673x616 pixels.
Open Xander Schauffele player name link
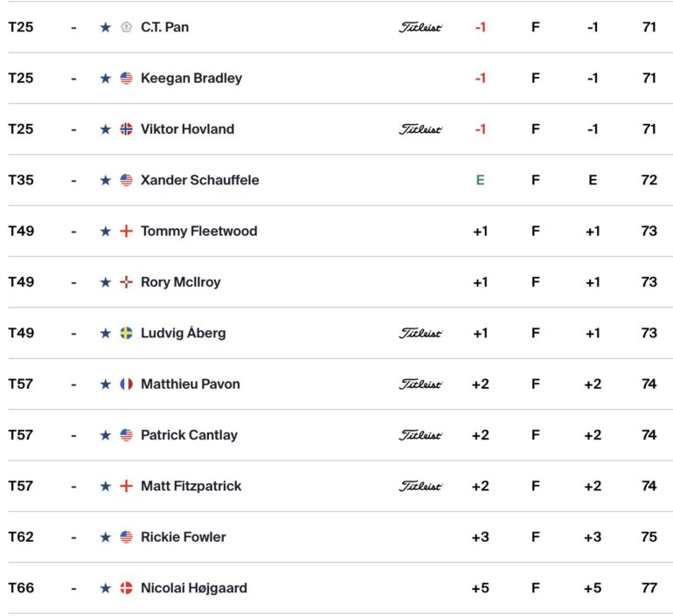[x=200, y=180]
